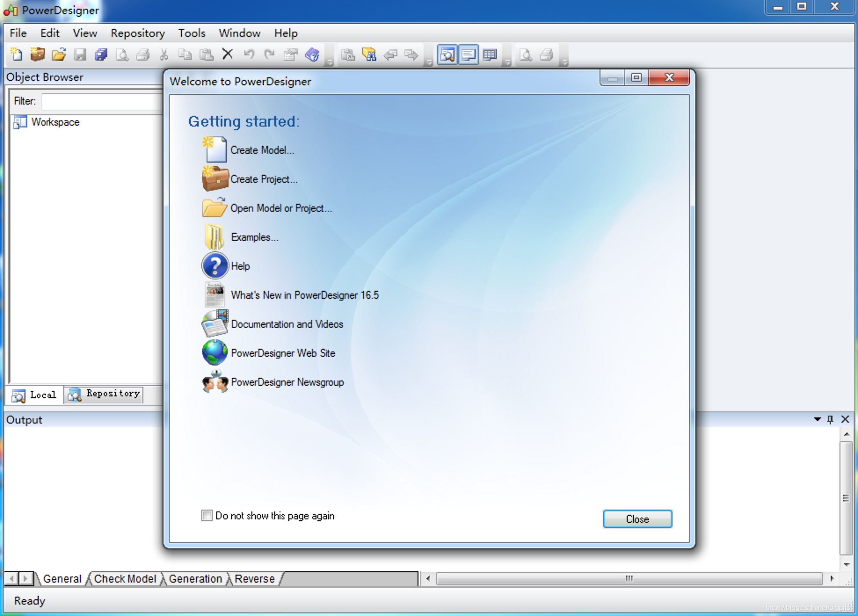
Task: Click the Filter input field
Action: 102,101
